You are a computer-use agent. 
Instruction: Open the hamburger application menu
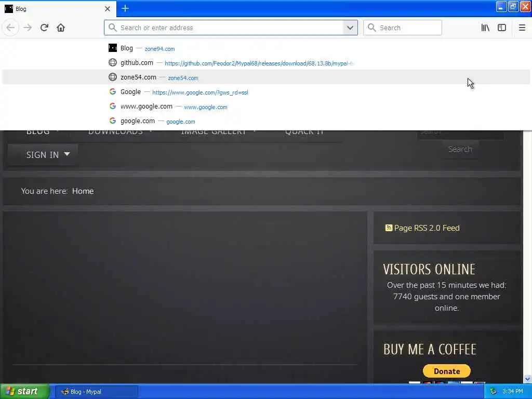click(x=522, y=28)
